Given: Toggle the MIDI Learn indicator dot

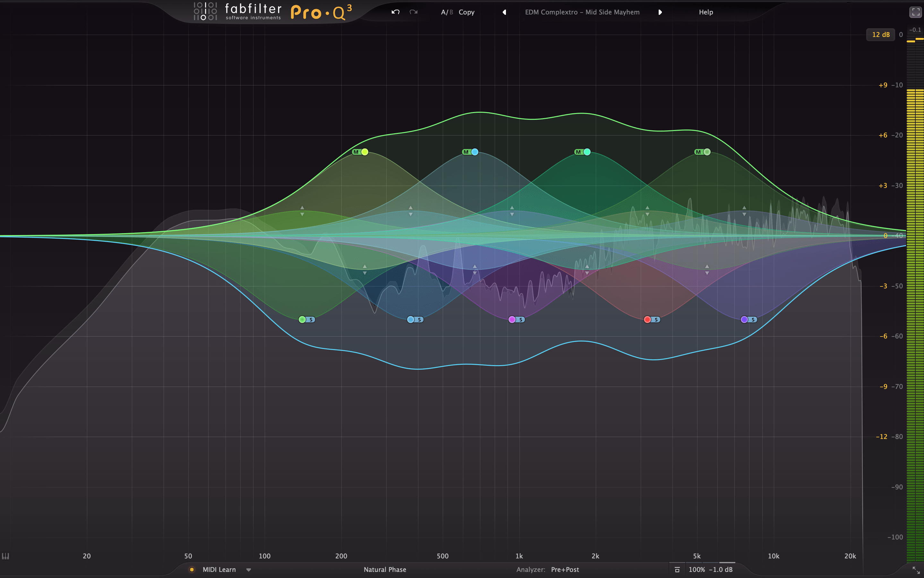Looking at the screenshot, I should pyautogui.click(x=192, y=570).
